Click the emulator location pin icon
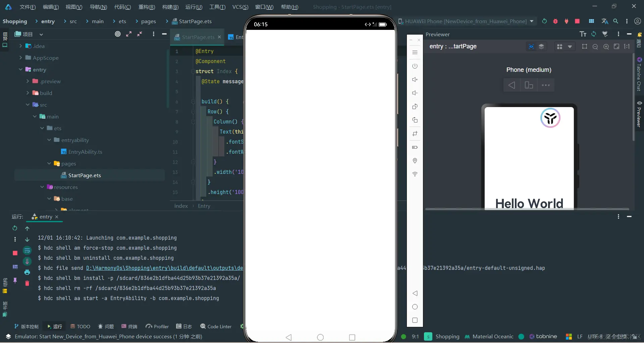The width and height of the screenshot is (644, 343). tap(415, 161)
